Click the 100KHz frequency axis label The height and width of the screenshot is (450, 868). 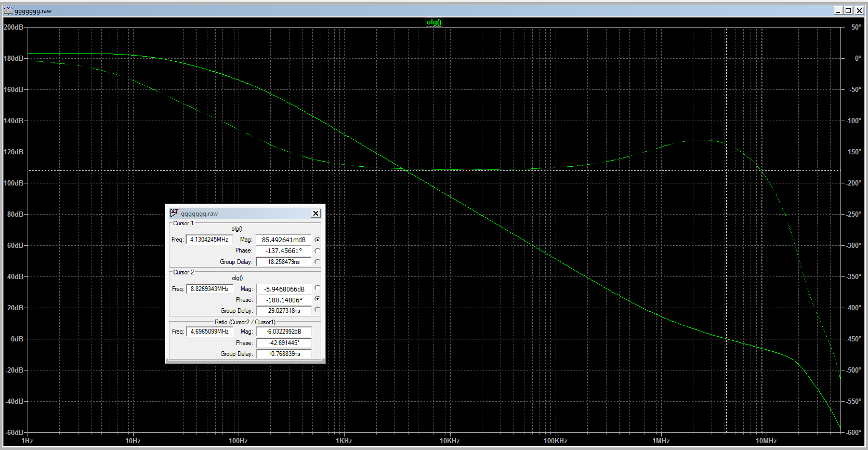point(556,441)
